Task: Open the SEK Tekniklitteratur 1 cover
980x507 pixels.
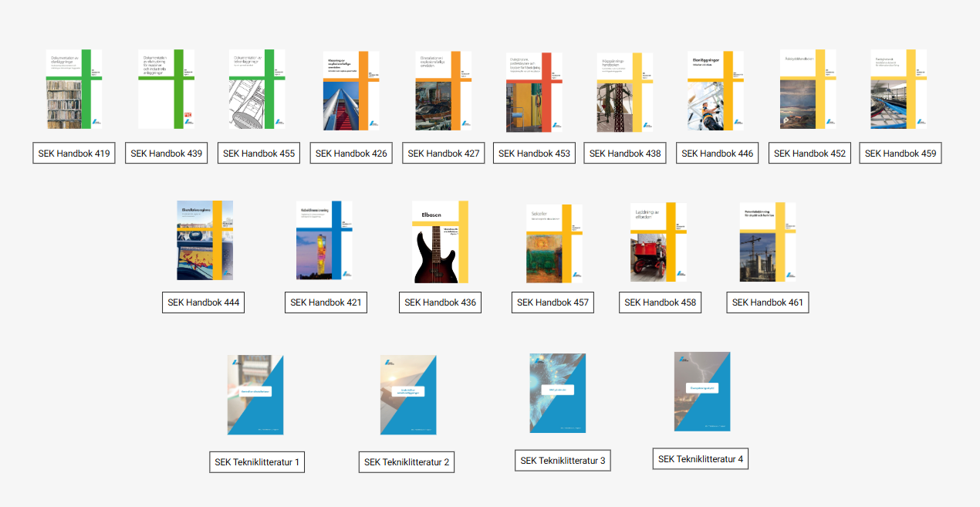Action: [x=255, y=394]
